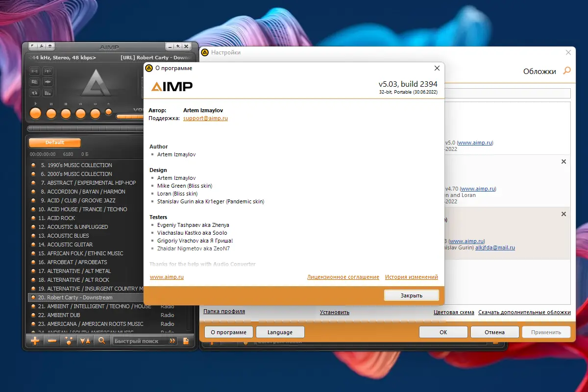The image size is (588, 392).
Task: Open the waveform sound effects icon
Action: 48,82
